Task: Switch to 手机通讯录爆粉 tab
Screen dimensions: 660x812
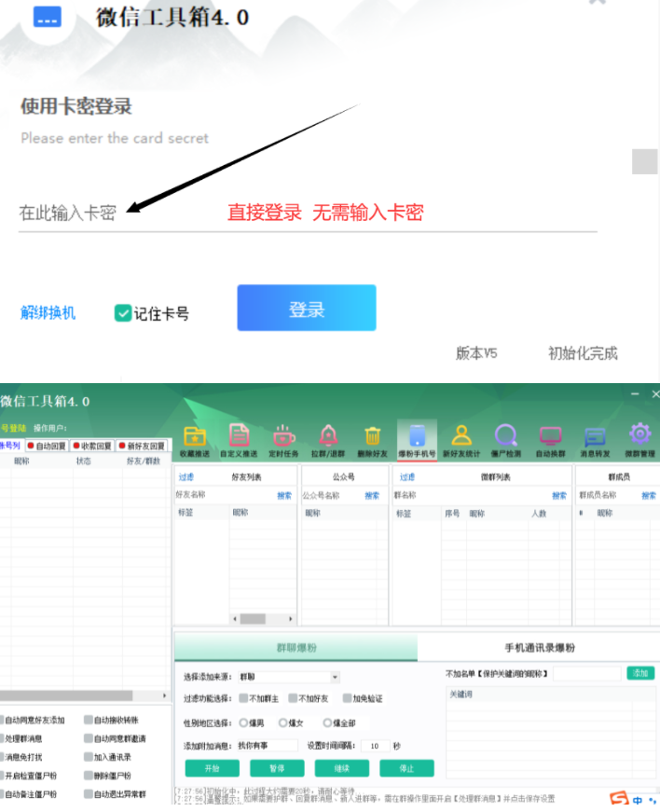Action: (539, 648)
